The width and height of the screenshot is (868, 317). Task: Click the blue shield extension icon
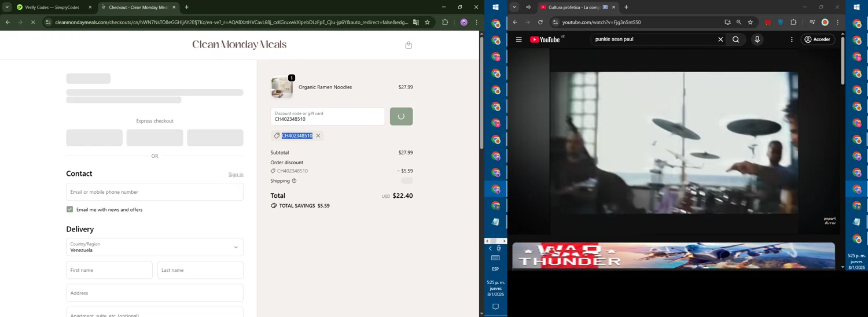point(781,23)
